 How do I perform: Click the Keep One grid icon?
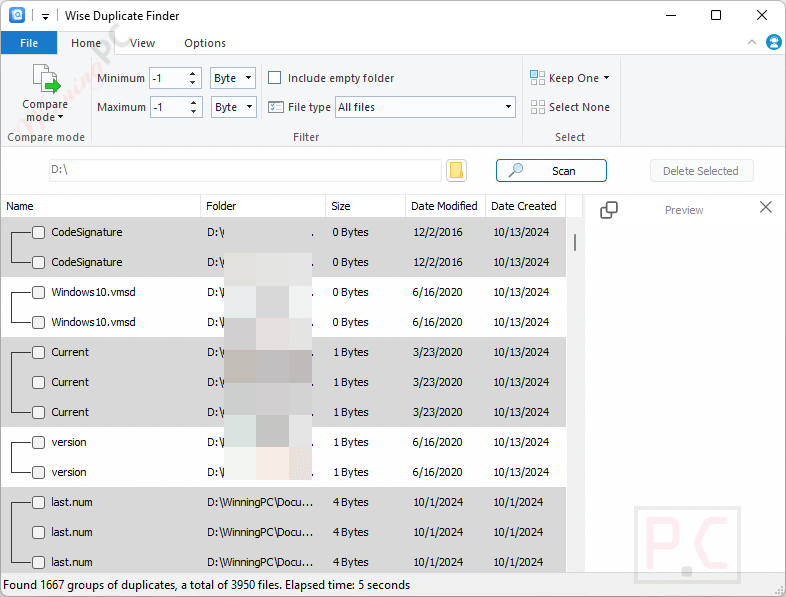click(537, 78)
